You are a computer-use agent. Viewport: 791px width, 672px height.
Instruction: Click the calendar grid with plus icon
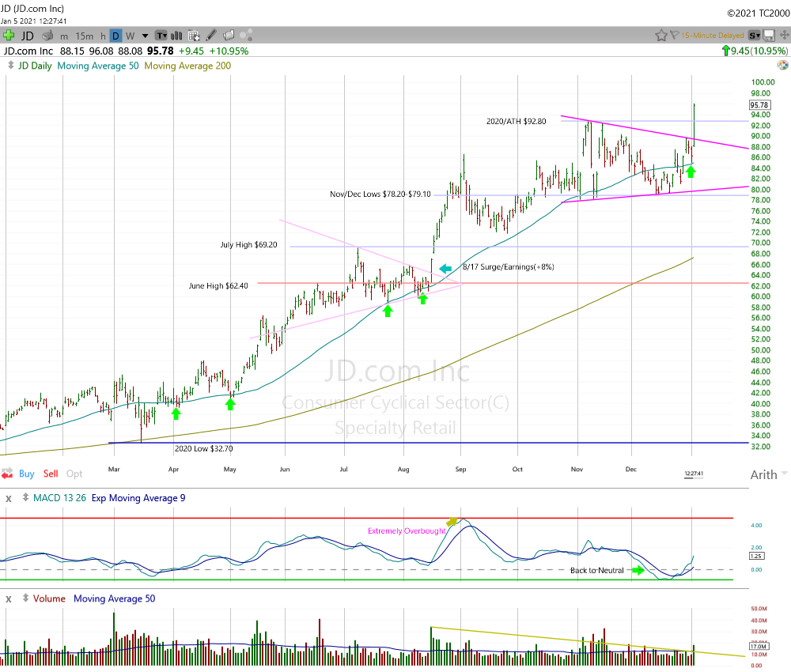194,36
